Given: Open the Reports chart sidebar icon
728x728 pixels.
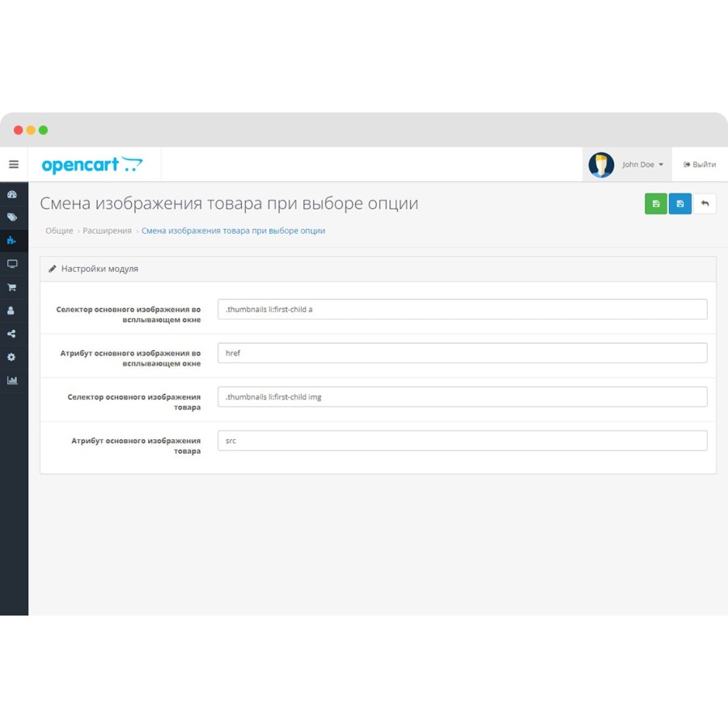Looking at the screenshot, I should click(12, 380).
